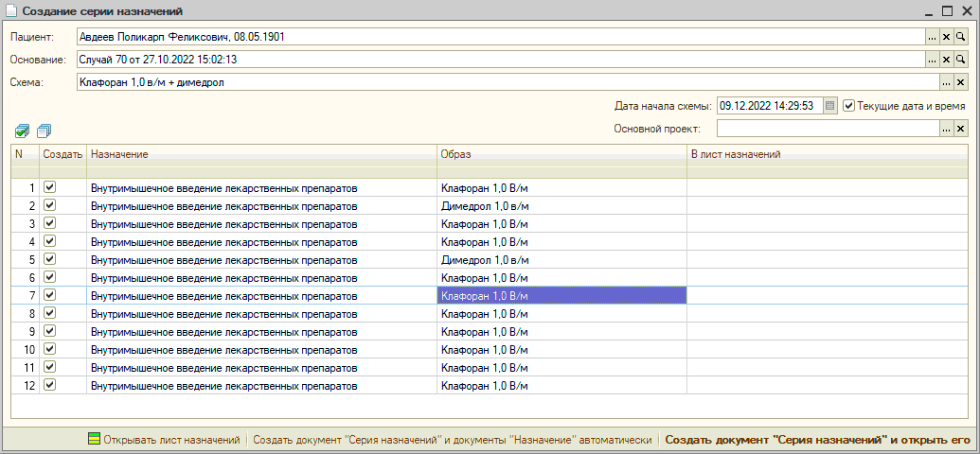Click create Серия назначений and open it
The image size is (980, 454).
coord(818,440)
